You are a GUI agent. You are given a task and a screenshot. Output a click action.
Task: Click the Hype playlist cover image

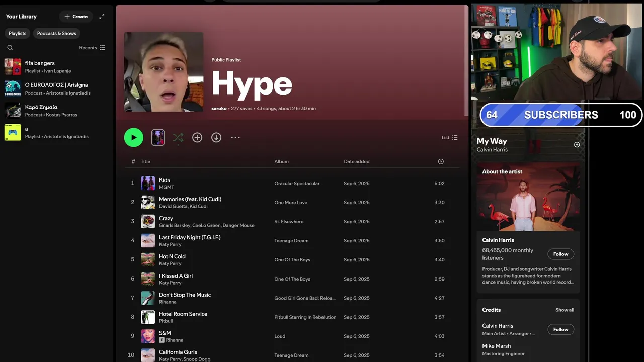(x=164, y=72)
